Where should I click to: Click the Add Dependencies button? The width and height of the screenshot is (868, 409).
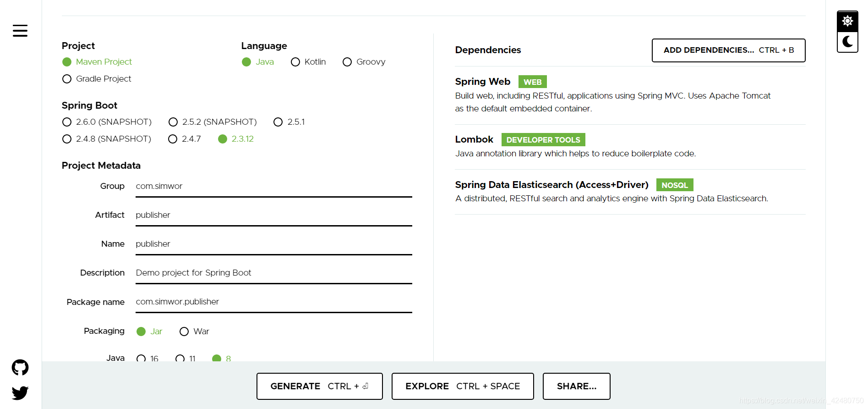[728, 50]
